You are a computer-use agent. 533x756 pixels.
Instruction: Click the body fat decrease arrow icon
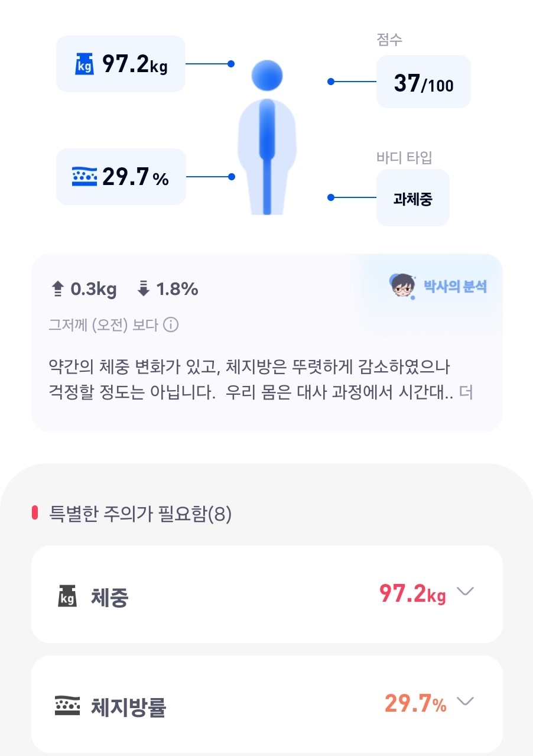pos(143,289)
